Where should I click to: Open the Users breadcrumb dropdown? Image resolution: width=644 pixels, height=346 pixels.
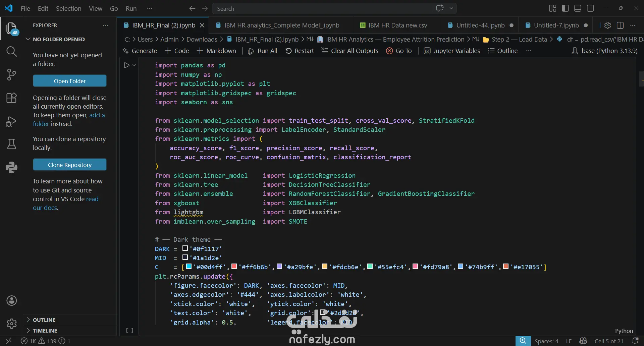(x=145, y=39)
